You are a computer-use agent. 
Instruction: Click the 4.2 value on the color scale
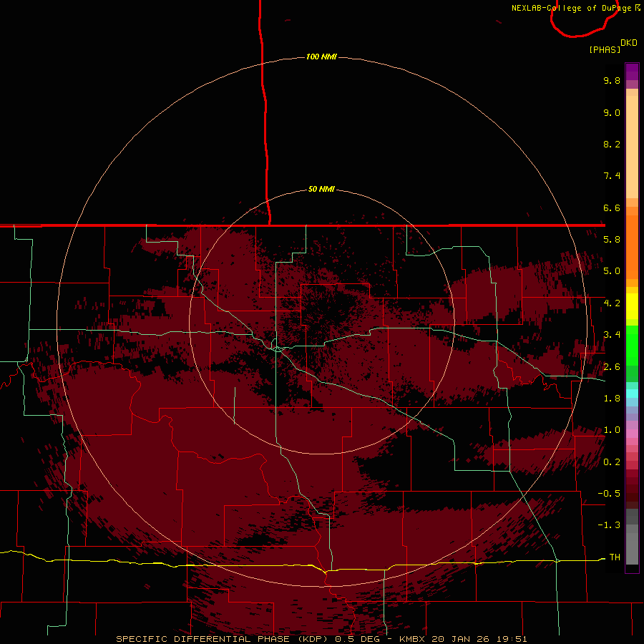tap(612, 303)
